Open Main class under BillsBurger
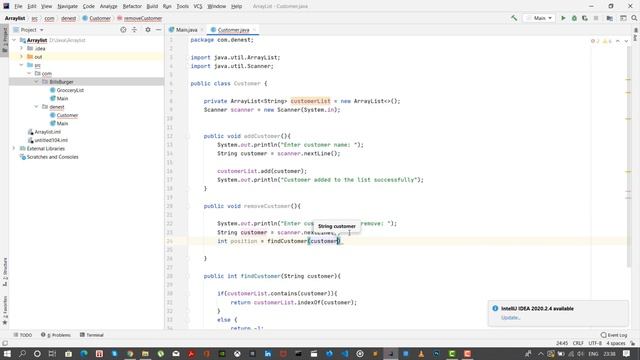The height and width of the screenshot is (360, 640). click(x=62, y=98)
